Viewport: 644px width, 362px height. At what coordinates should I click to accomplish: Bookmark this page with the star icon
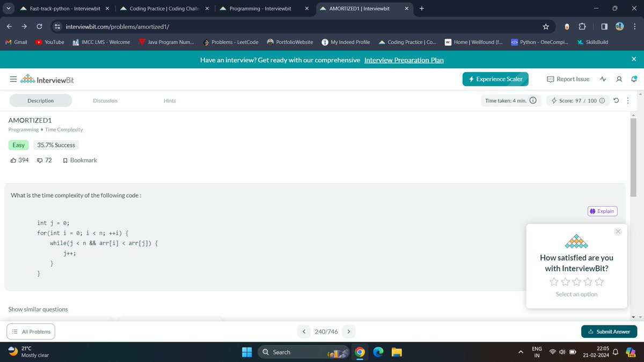pos(546,26)
